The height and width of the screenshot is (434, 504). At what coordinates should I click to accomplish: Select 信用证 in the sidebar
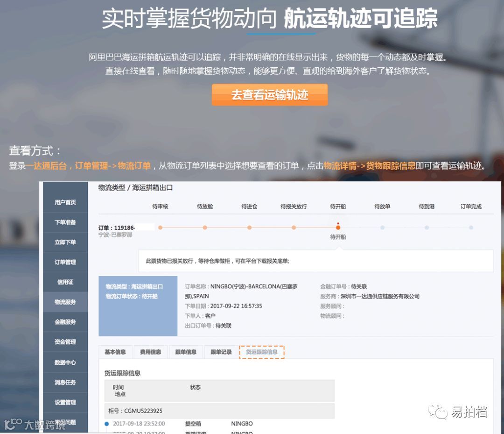65,282
